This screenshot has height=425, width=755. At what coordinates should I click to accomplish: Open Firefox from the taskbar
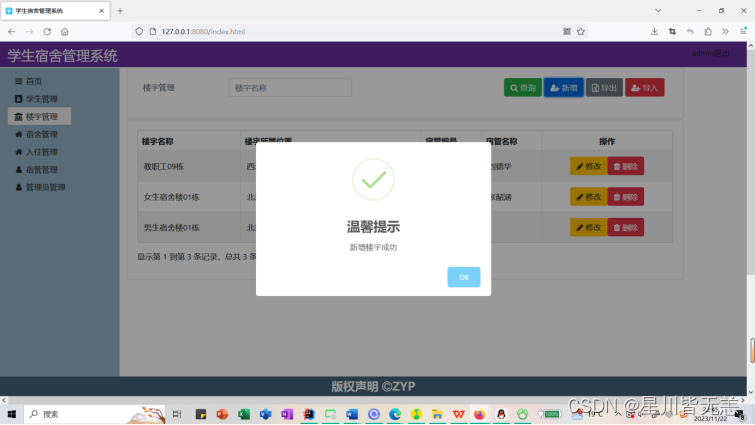pos(480,414)
